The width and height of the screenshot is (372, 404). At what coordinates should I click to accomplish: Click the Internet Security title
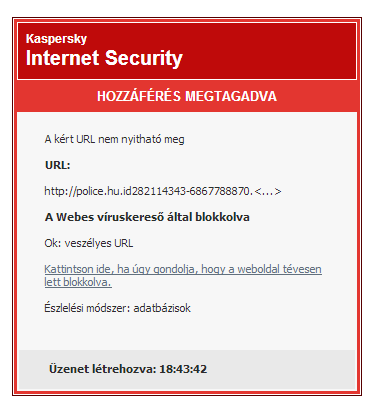[x=104, y=58]
